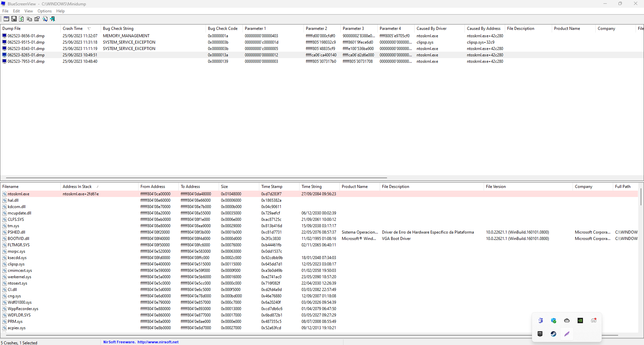The width and height of the screenshot is (644, 345).
Task: Select the cng.sys driver row
Action: 319,296
